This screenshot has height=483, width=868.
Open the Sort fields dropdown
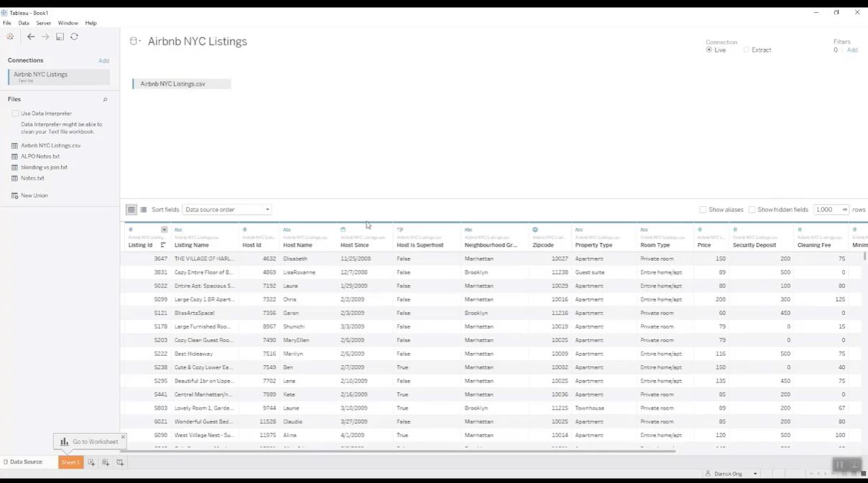[x=227, y=210]
